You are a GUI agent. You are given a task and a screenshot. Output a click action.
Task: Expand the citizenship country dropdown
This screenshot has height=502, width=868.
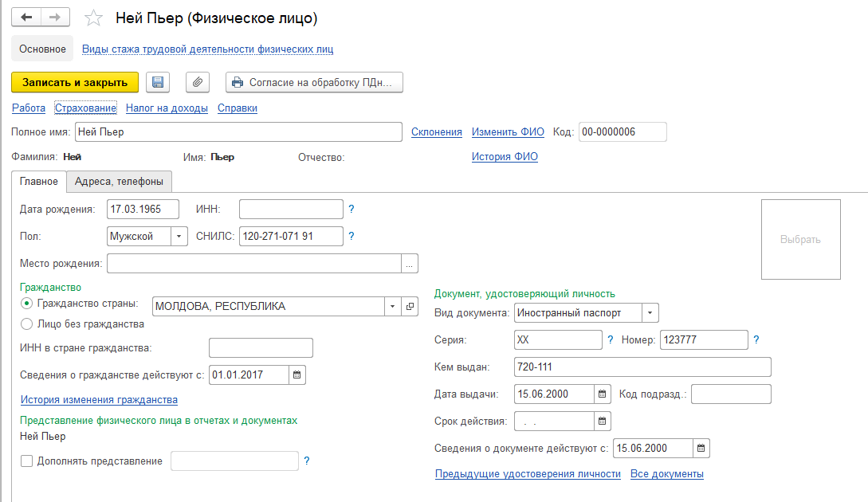click(392, 306)
